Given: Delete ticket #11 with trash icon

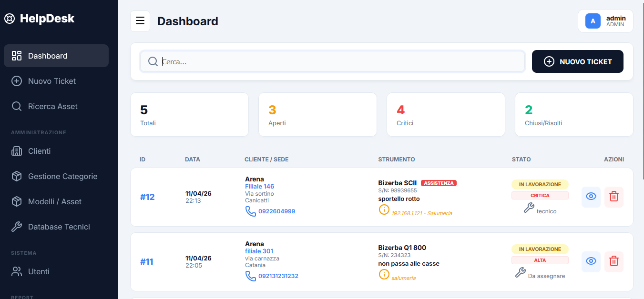Looking at the screenshot, I should pos(613,261).
